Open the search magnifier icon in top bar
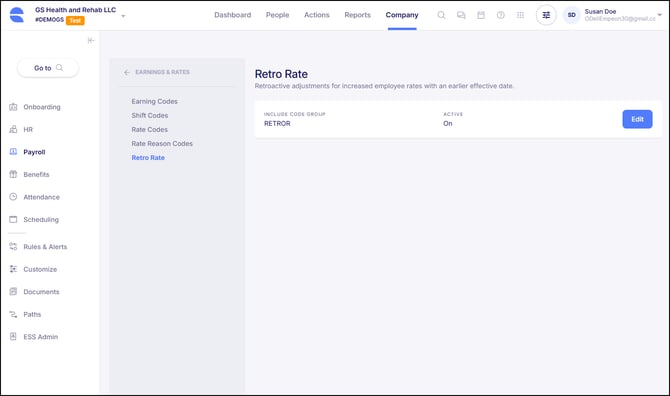670x396 pixels. click(441, 15)
